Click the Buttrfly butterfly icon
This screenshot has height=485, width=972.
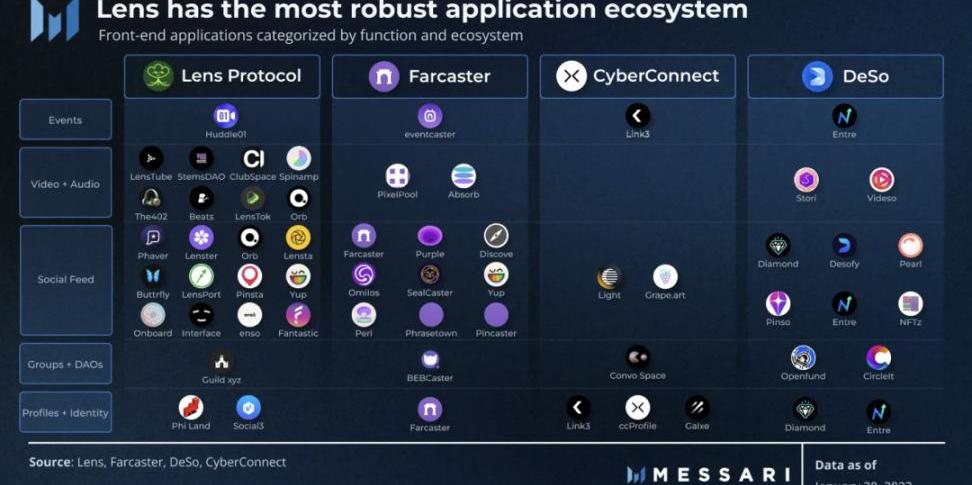pos(152,277)
